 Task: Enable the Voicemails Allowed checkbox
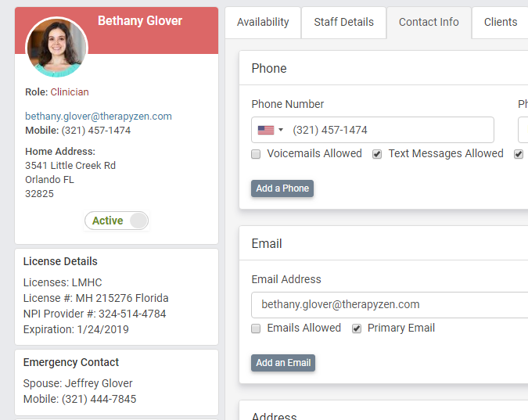(x=256, y=154)
